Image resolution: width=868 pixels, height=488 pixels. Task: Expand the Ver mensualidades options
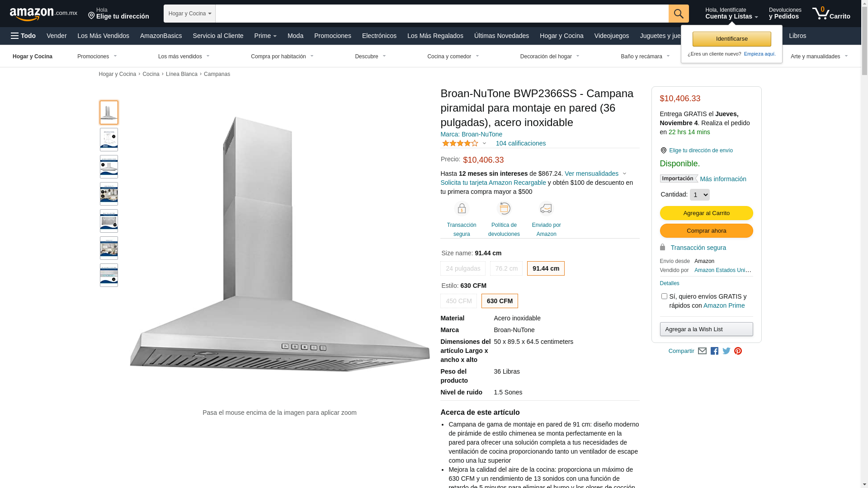595,174
